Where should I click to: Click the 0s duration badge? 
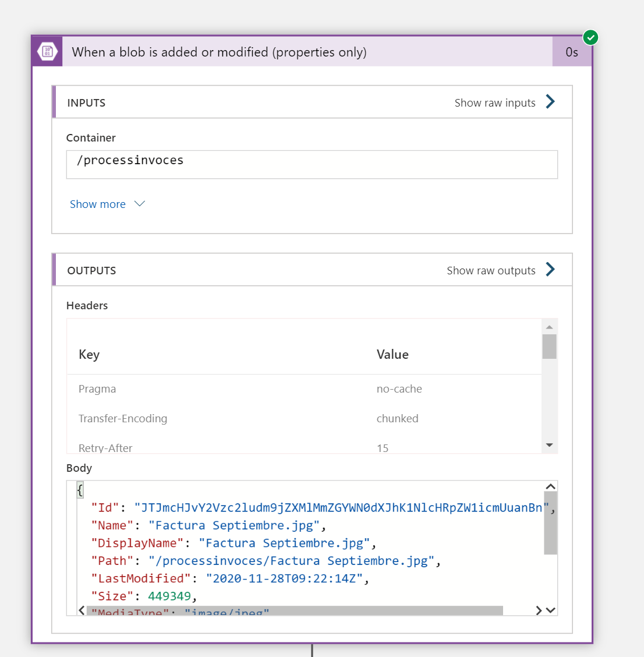571,52
